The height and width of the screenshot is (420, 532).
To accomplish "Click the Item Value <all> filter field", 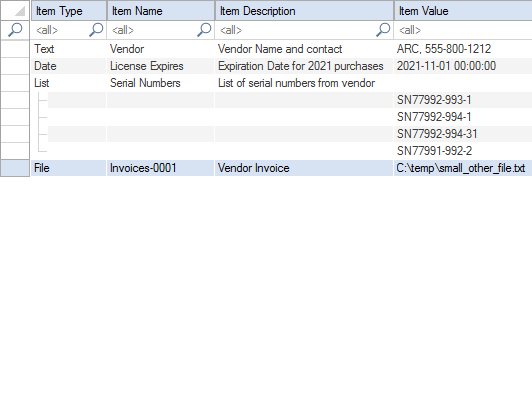I will tap(463, 30).
